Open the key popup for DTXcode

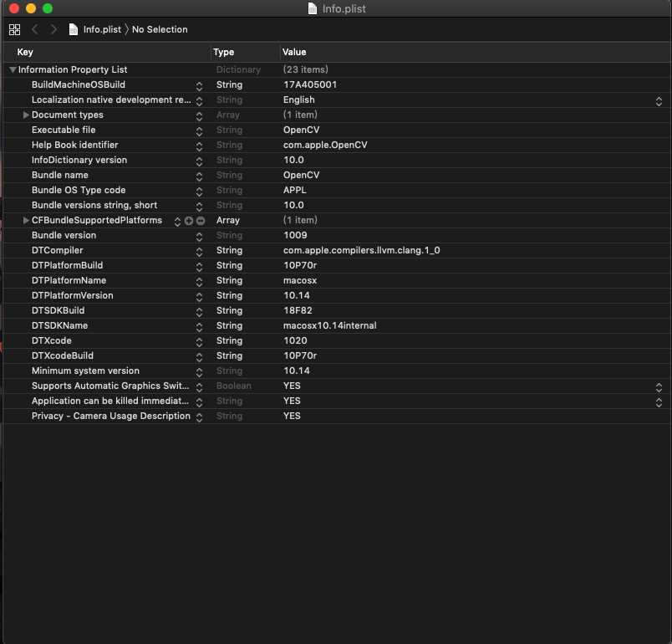199,342
